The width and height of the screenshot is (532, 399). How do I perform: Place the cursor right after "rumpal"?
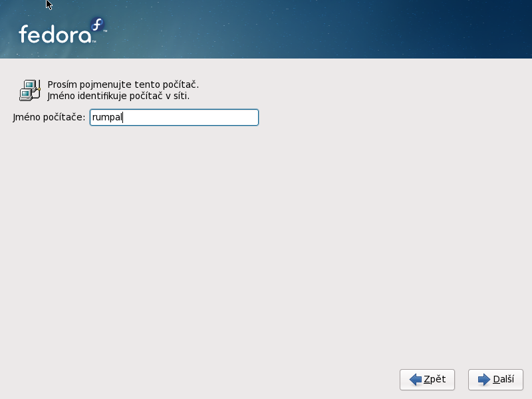tap(124, 118)
